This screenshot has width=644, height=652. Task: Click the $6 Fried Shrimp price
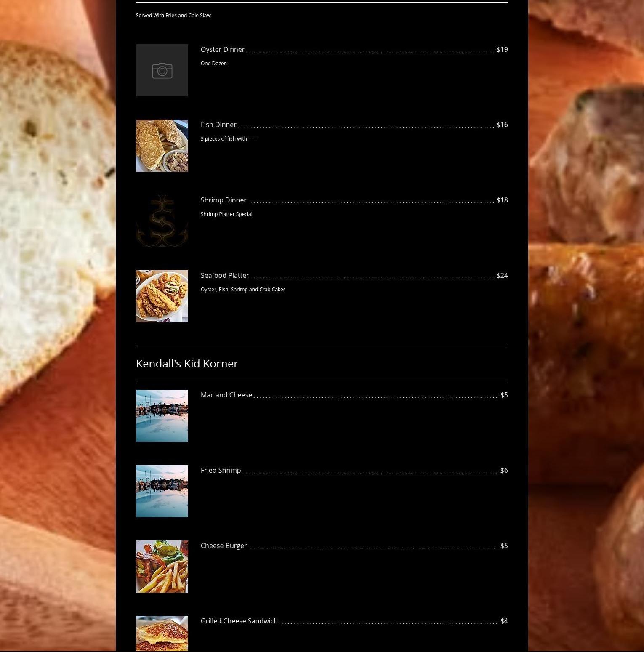504,470
